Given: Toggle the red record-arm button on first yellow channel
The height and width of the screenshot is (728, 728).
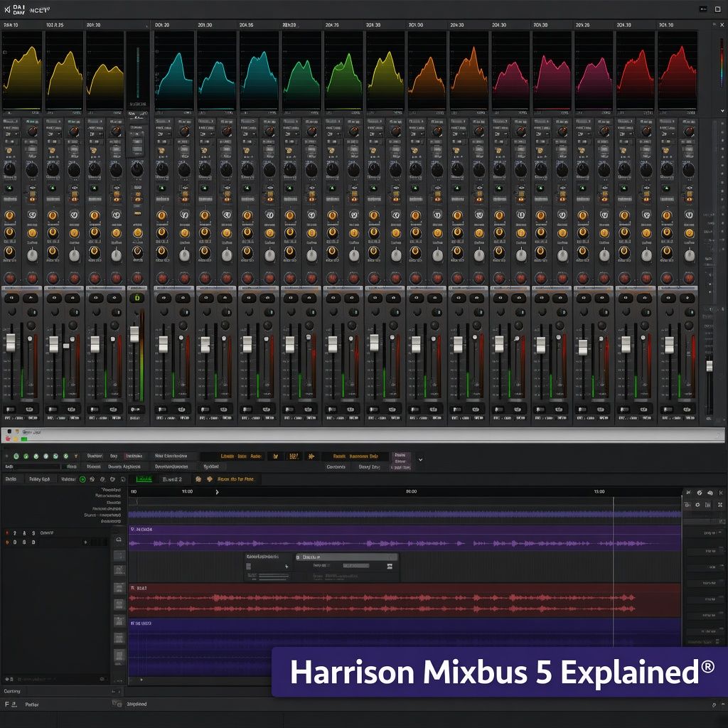Looking at the screenshot, I should [10, 279].
